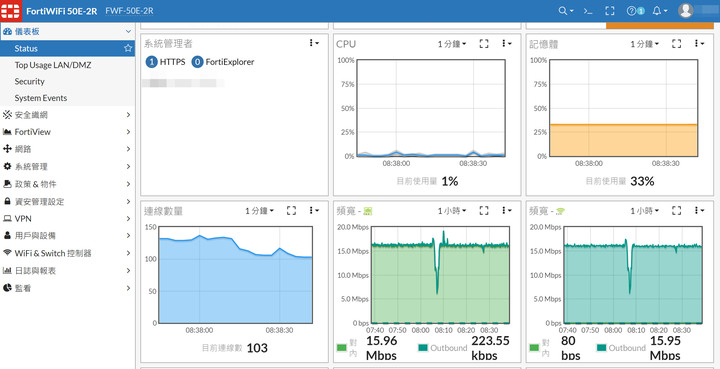This screenshot has width=720, height=369.
Task: Click the FWF-50E-2R hostname link
Action: [129, 11]
